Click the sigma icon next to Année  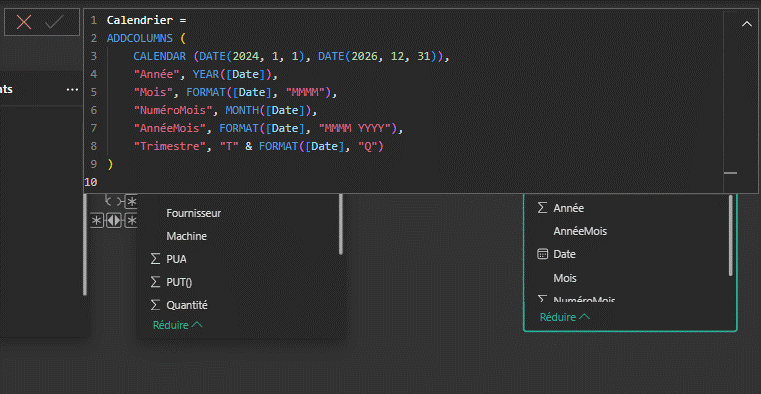pyautogui.click(x=543, y=208)
